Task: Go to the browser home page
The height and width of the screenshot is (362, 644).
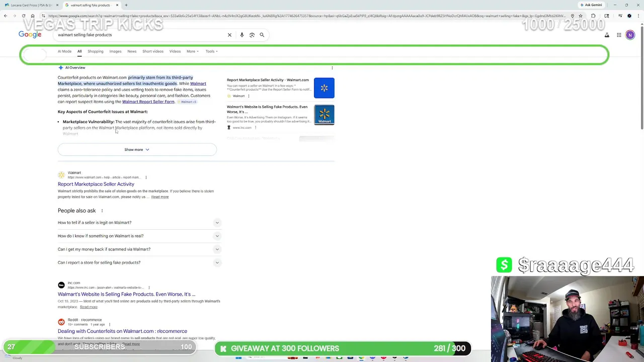Action: 33,16
